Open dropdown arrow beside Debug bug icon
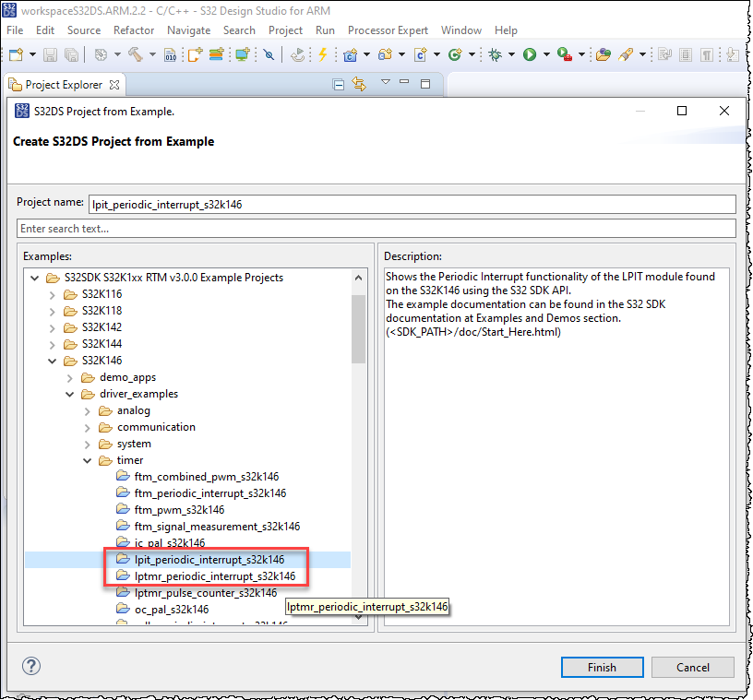 tap(511, 54)
